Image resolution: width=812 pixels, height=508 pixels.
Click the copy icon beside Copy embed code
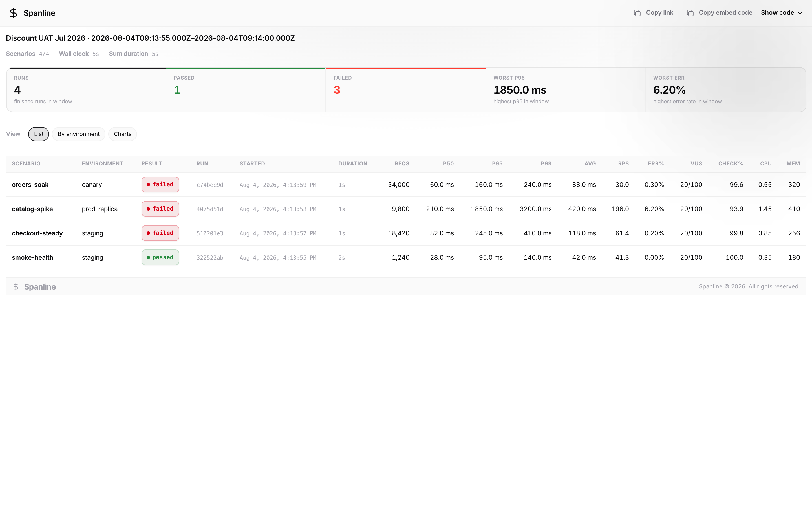(690, 13)
